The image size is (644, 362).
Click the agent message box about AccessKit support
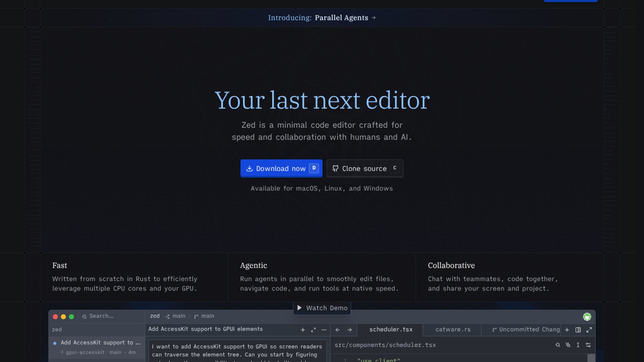pyautogui.click(x=237, y=351)
